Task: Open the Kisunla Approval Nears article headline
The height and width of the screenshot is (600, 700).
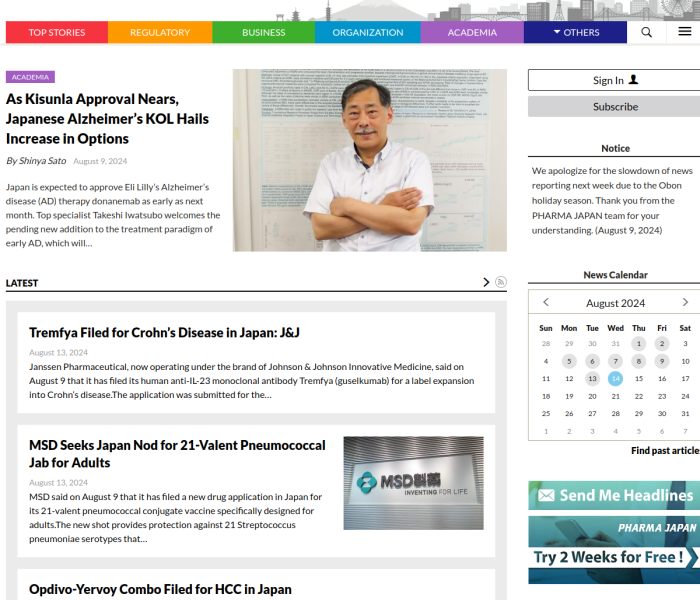Action: [x=107, y=118]
